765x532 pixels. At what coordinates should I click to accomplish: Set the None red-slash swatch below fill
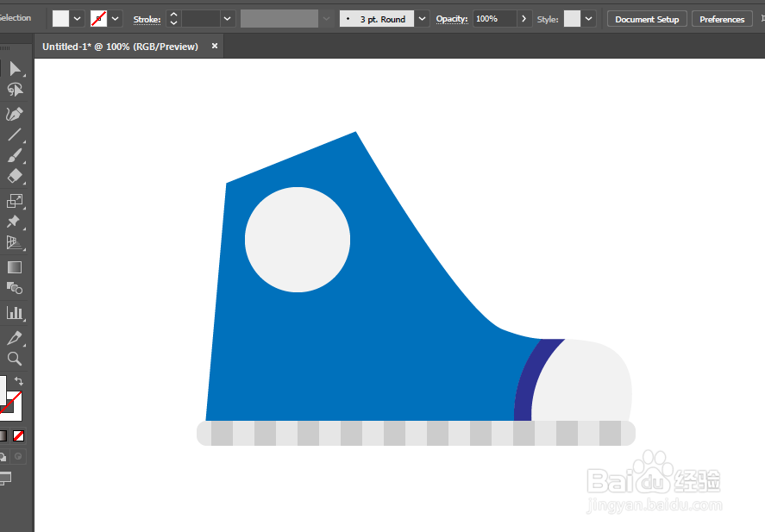pyautogui.click(x=18, y=435)
